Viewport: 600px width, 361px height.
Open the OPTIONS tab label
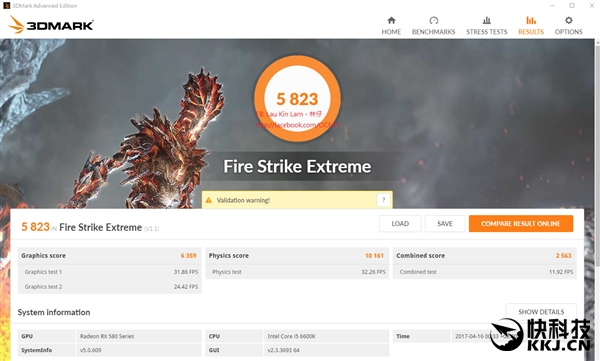[x=569, y=32]
